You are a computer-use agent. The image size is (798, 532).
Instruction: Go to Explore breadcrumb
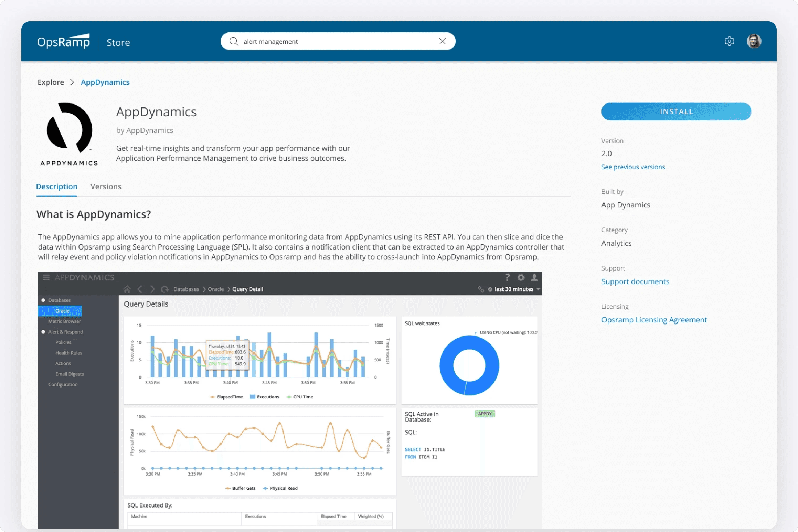(x=51, y=82)
